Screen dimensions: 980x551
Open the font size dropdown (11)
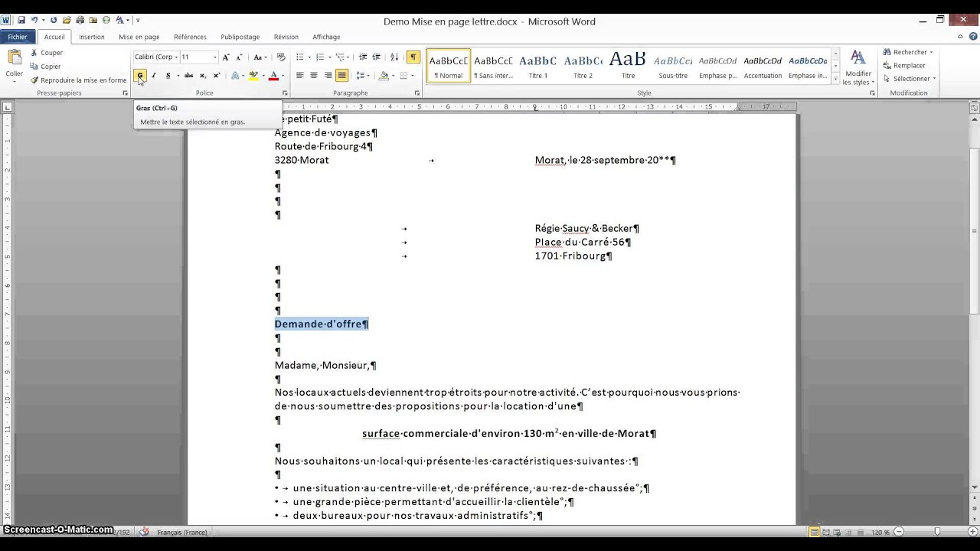[215, 57]
